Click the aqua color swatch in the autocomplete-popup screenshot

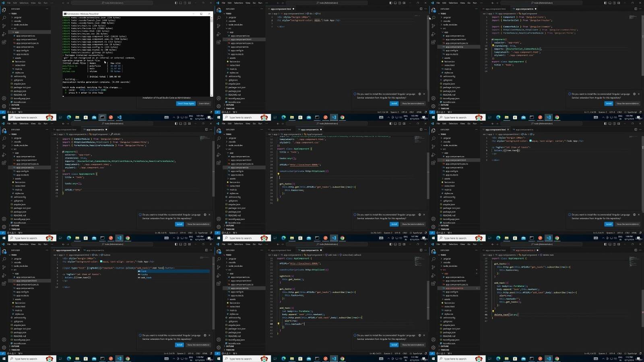pyautogui.click(x=101, y=262)
